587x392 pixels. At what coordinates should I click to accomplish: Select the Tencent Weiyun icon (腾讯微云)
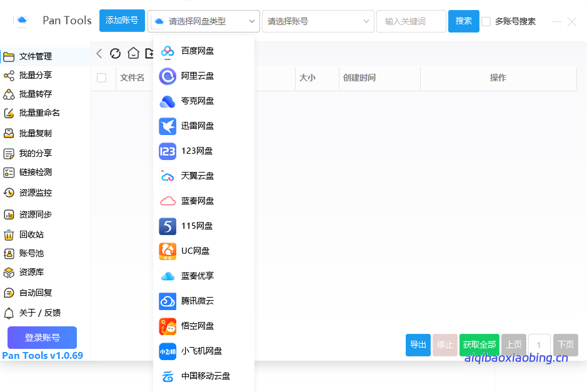(168, 301)
